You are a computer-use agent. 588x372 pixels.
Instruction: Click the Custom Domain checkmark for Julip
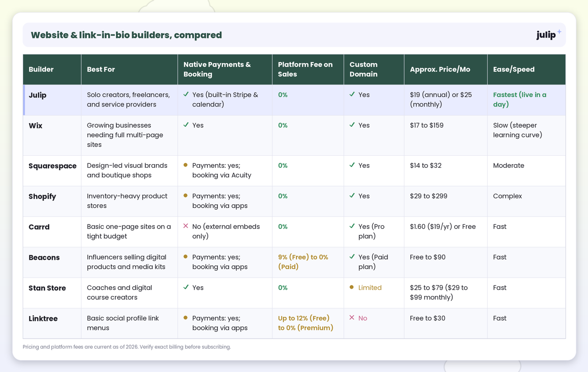click(x=352, y=94)
